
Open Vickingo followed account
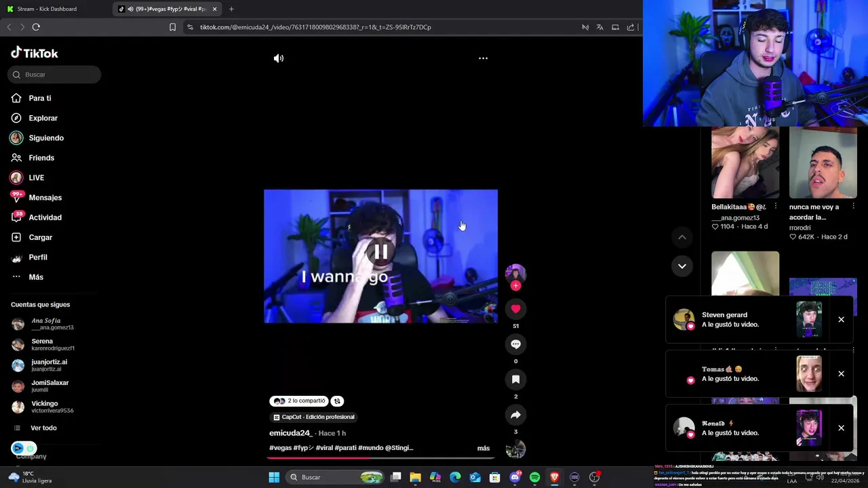tap(43, 407)
